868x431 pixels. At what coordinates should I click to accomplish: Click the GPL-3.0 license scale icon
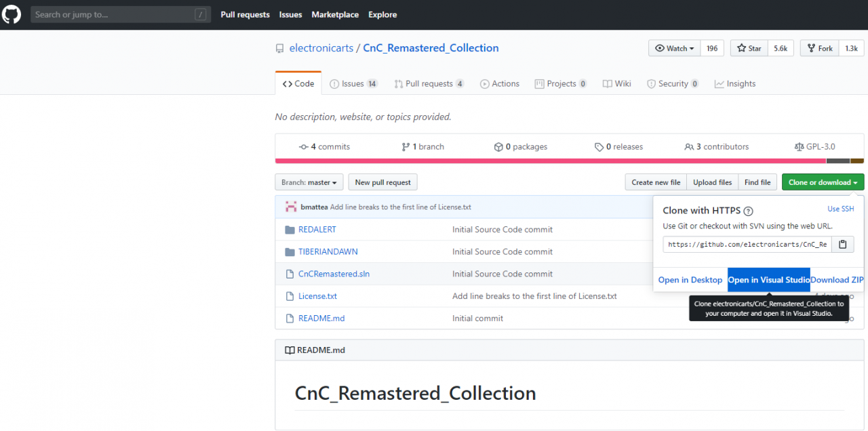[x=799, y=147]
